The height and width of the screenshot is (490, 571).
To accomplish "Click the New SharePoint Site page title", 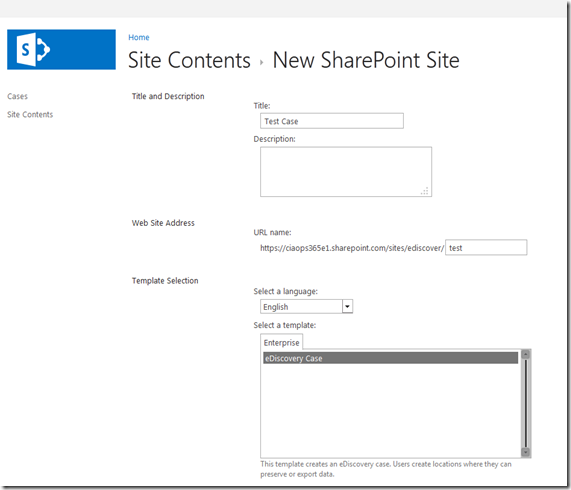I will coord(366,60).
